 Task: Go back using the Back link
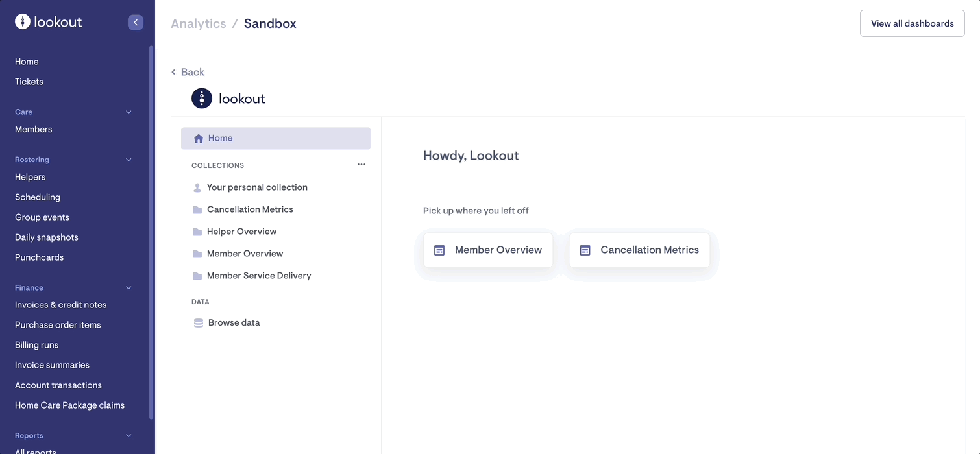pos(188,72)
